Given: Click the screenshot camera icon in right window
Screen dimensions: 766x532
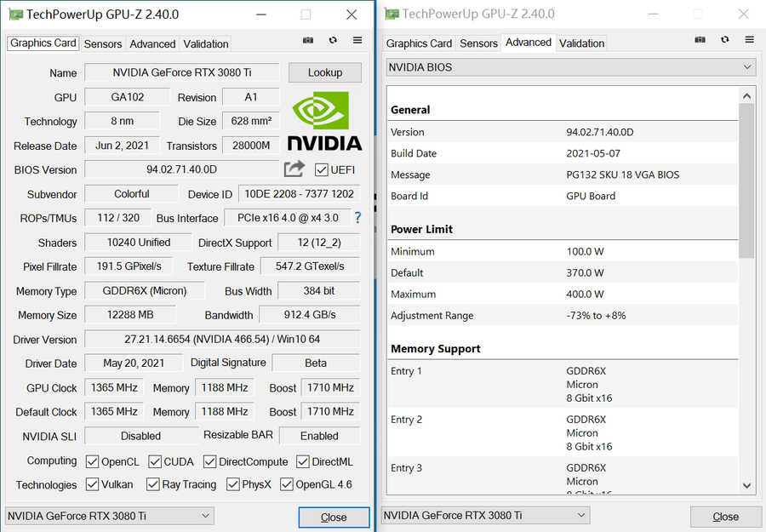Looking at the screenshot, I should point(700,40).
